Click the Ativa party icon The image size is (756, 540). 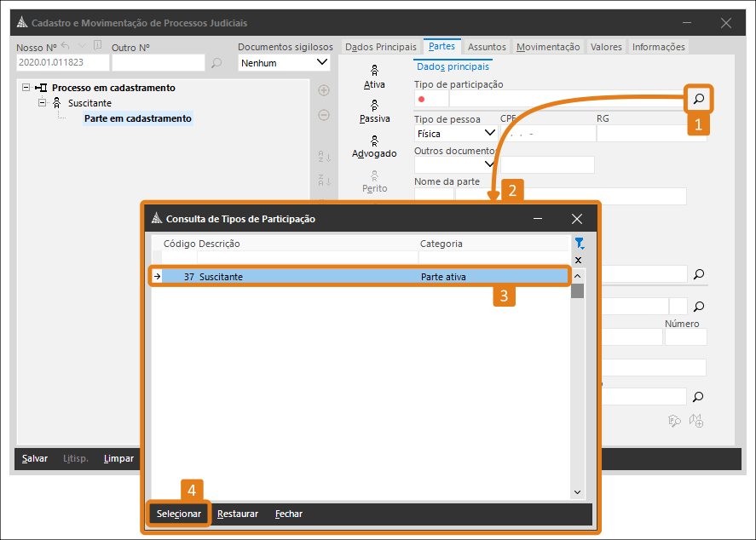(x=374, y=71)
